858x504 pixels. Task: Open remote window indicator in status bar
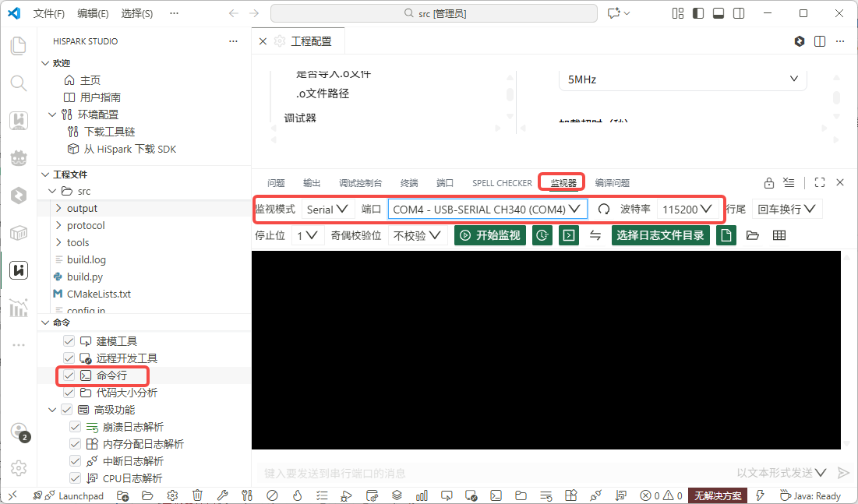[12, 495]
